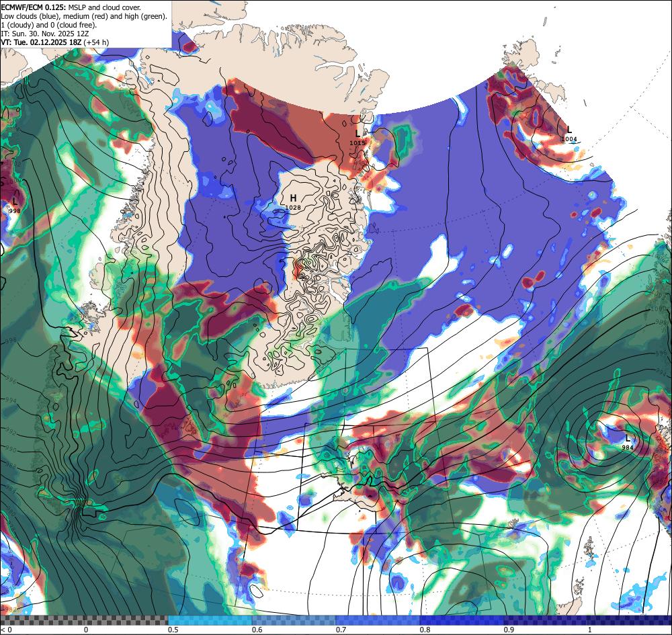672x635 pixels.
Task: Click the low pressure marker L 1015
Action: click(x=358, y=138)
